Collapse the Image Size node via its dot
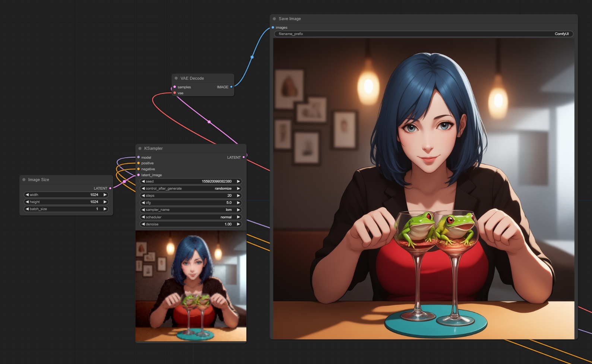 coord(24,180)
